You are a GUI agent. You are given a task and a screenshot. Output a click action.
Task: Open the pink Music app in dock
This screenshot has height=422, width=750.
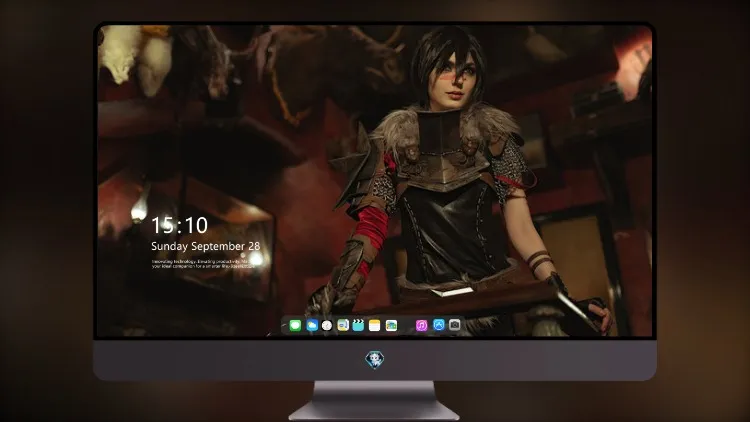421,325
